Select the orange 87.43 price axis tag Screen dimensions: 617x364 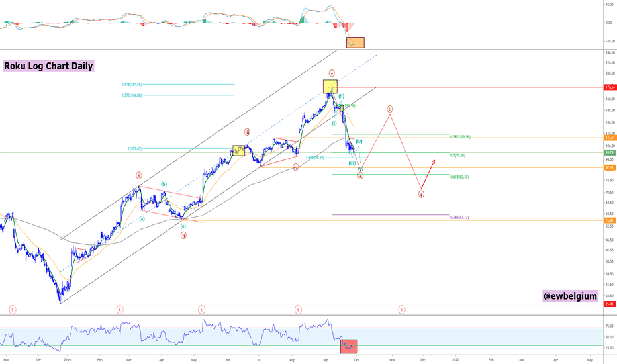point(610,167)
